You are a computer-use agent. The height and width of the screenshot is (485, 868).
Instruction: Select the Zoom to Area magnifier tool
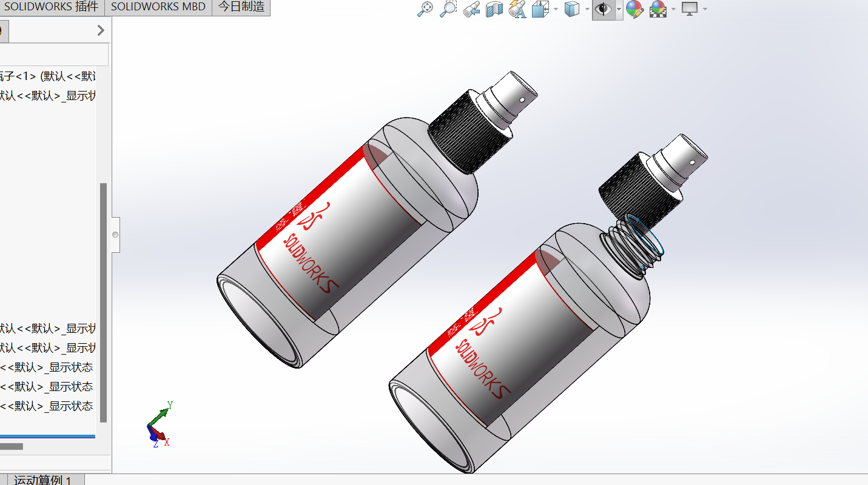pos(448,9)
